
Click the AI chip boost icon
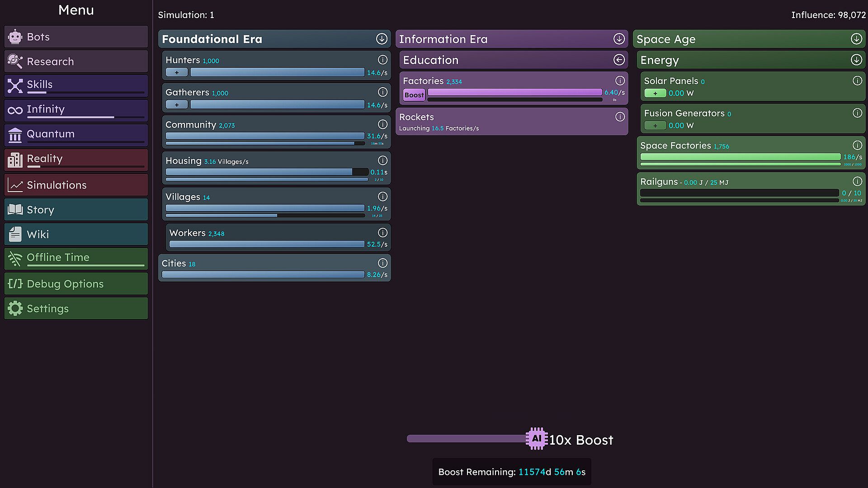[536, 438]
